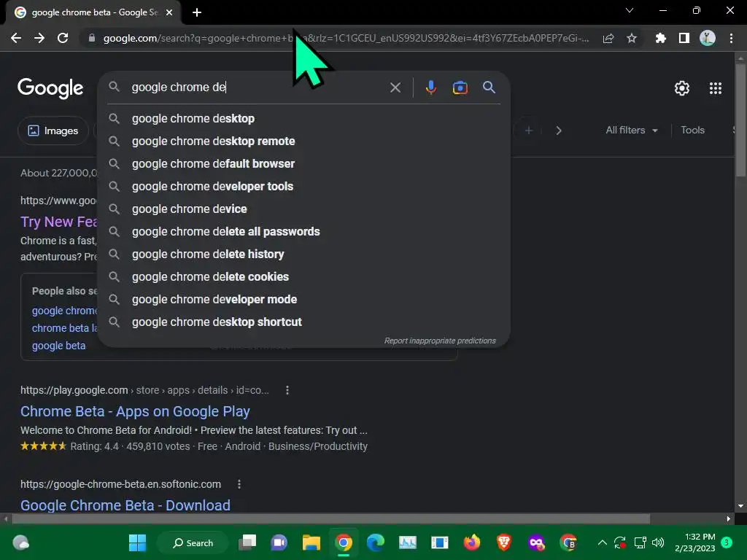
Task: Start voice search with the microphone
Action: [431, 87]
